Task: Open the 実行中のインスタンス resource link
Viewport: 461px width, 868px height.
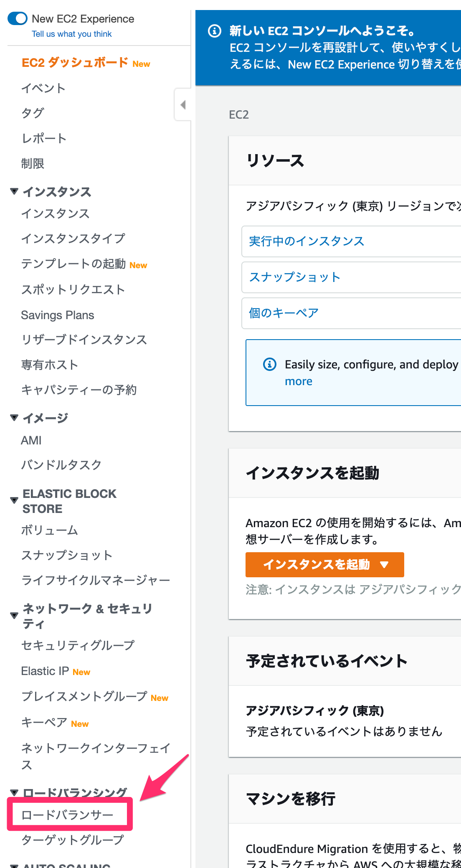Action: tap(306, 241)
